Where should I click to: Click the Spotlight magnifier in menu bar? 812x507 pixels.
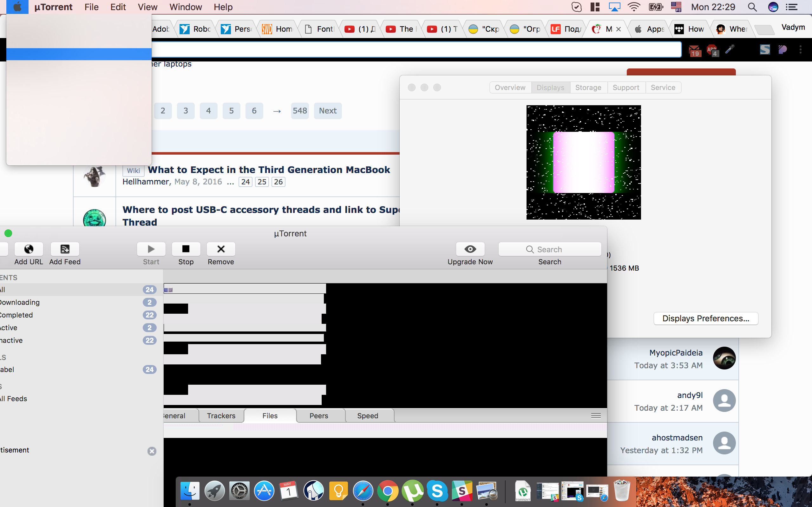click(752, 7)
